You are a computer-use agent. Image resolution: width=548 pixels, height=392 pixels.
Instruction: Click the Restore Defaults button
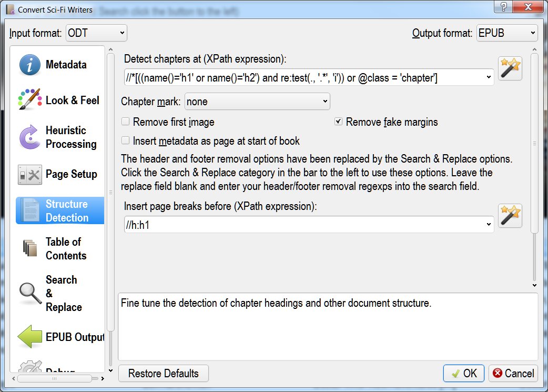(164, 374)
